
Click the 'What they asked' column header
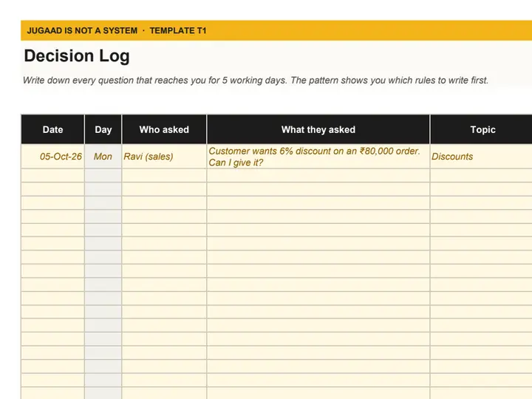click(x=318, y=129)
